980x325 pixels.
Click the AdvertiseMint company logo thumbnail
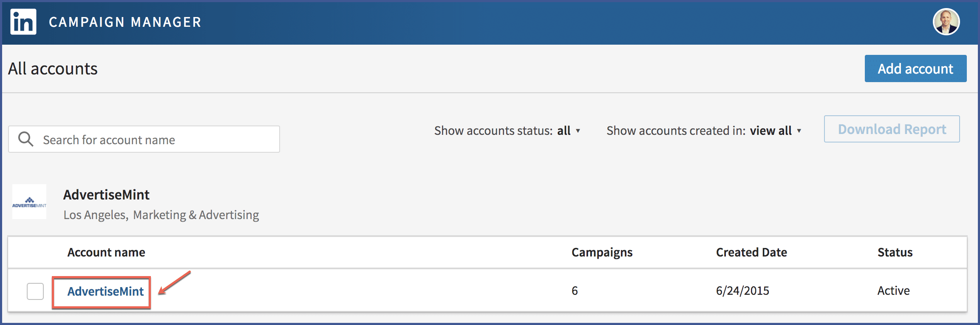[29, 202]
